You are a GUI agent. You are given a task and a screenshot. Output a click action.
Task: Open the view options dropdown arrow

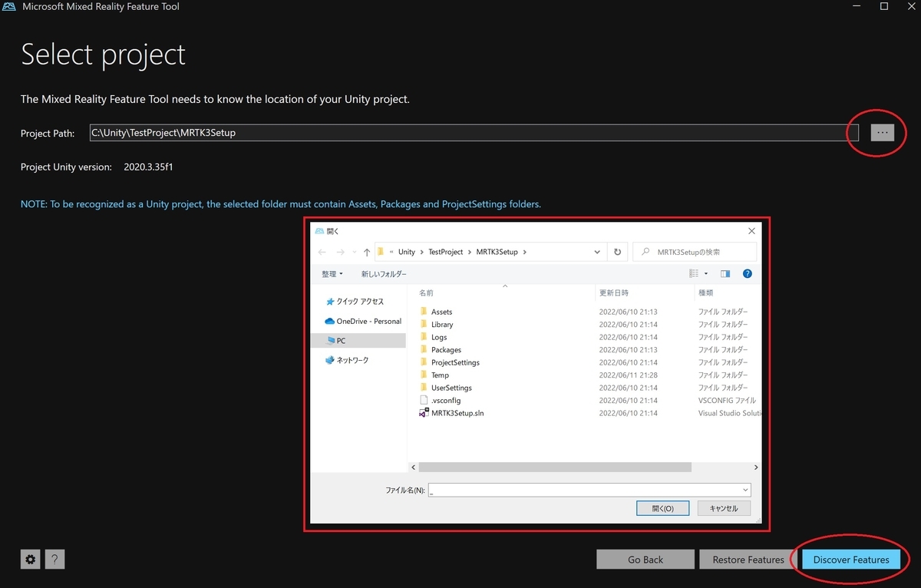point(706,274)
